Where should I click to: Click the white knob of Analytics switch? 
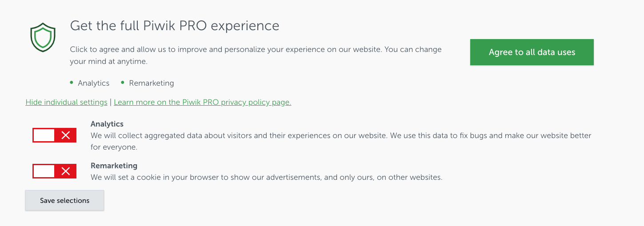click(x=44, y=135)
